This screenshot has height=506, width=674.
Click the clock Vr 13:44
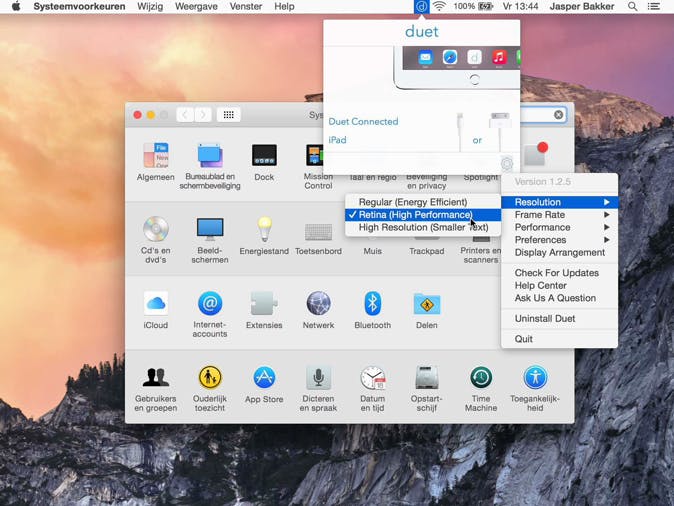click(520, 6)
